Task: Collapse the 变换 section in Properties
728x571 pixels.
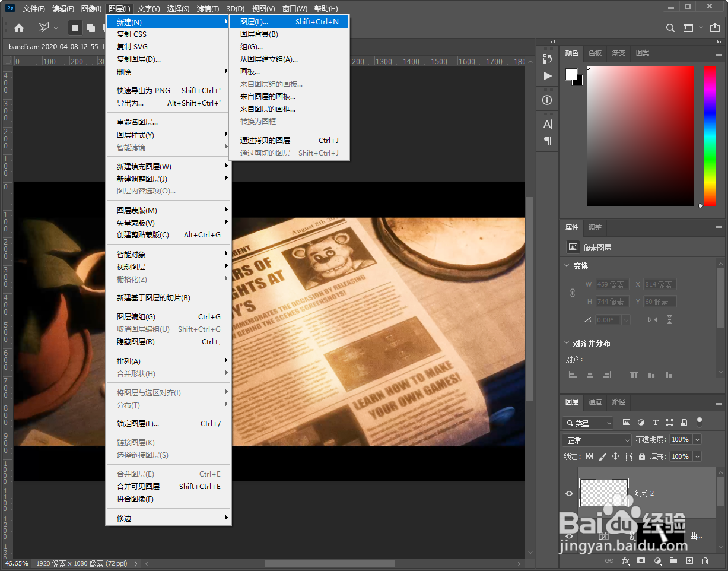Action: pos(567,266)
